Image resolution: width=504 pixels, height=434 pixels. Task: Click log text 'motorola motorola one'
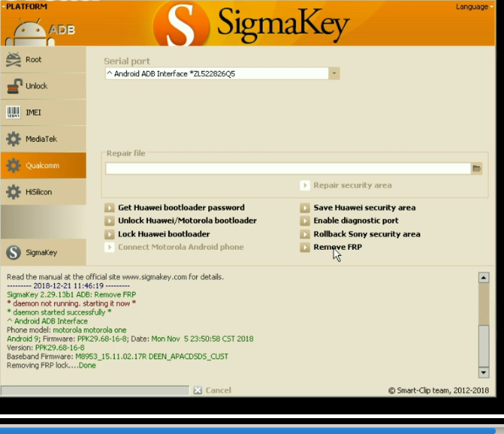(x=90, y=330)
